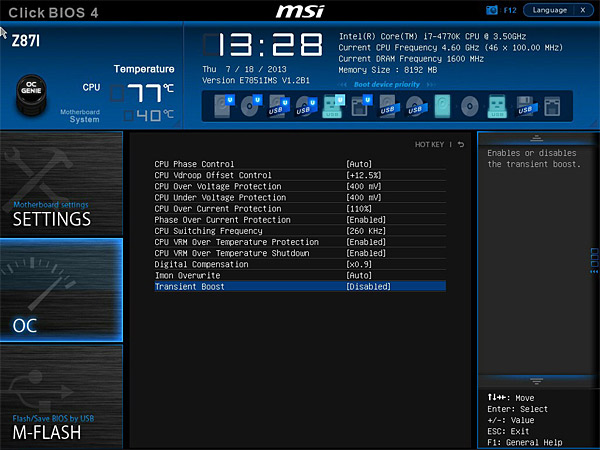The height and width of the screenshot is (450, 600).
Task: Toggle Transient Boost Disabled value
Action: (368, 286)
